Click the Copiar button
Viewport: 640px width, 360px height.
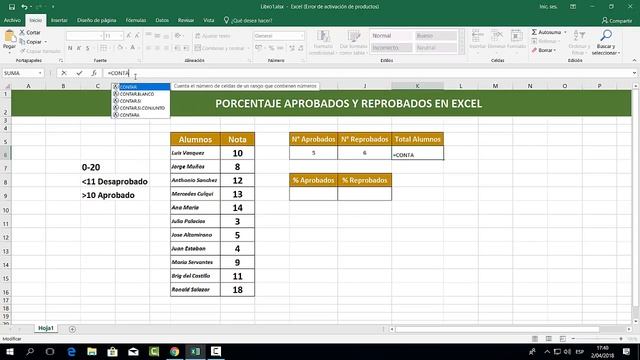[x=31, y=42]
